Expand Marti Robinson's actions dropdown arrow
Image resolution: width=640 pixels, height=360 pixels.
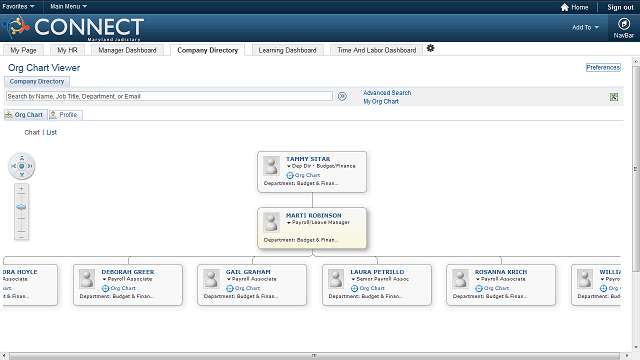[x=289, y=223]
